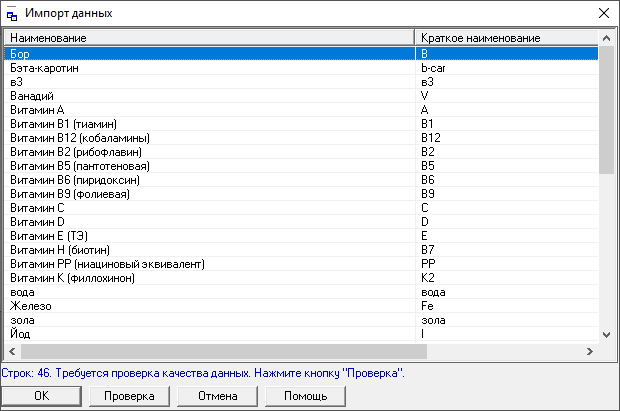This screenshot has width=620, height=411.
Task: Close the Импорт данных dialog
Action: click(603, 14)
